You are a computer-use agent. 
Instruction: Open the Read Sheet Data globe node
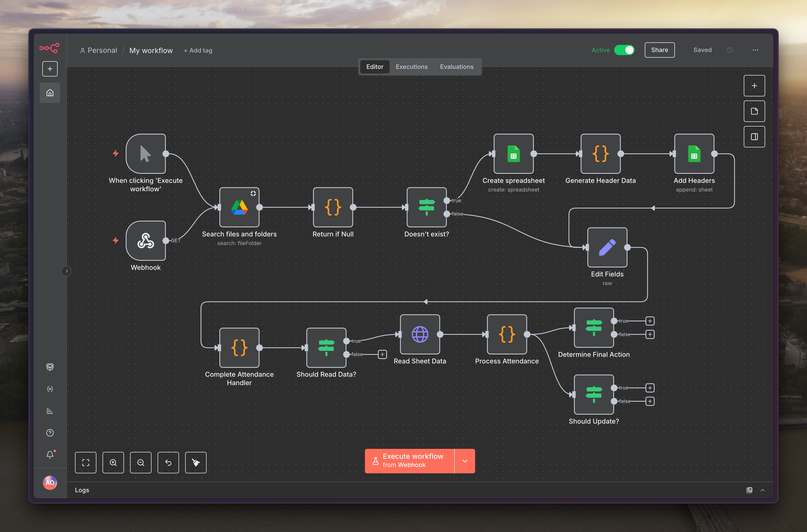click(x=420, y=335)
